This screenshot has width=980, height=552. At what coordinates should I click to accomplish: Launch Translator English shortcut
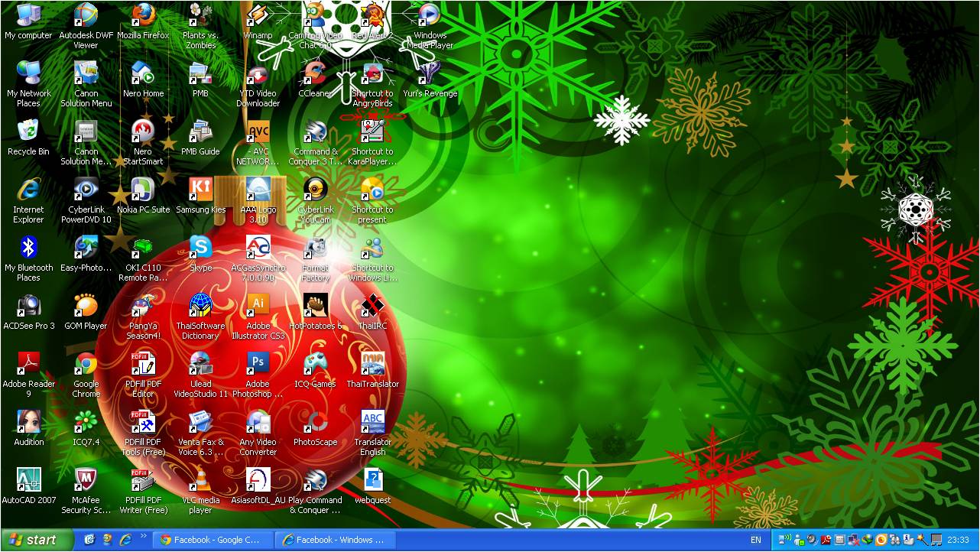coord(372,433)
